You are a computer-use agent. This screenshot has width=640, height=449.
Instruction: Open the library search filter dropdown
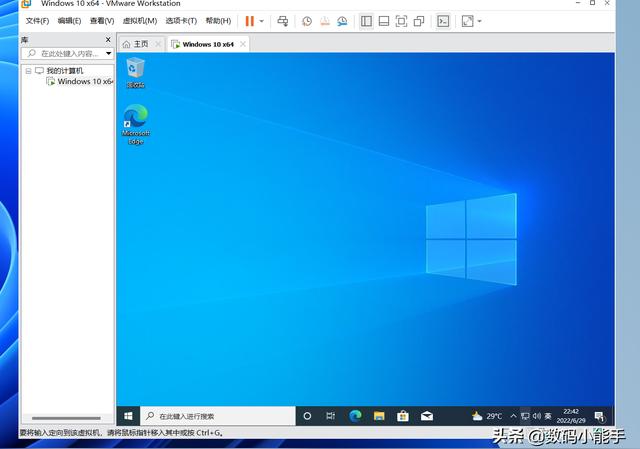(109, 53)
